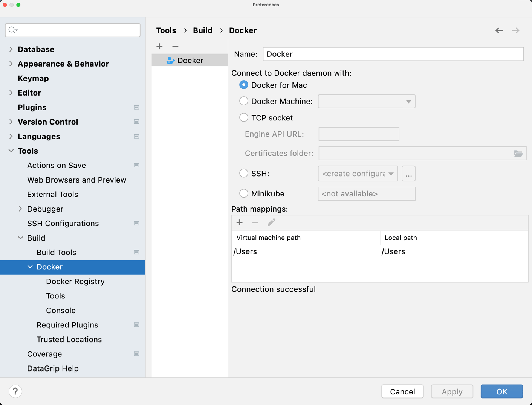This screenshot has width=532, height=405.
Task: Browse for a Certificates folder
Action: click(518, 153)
